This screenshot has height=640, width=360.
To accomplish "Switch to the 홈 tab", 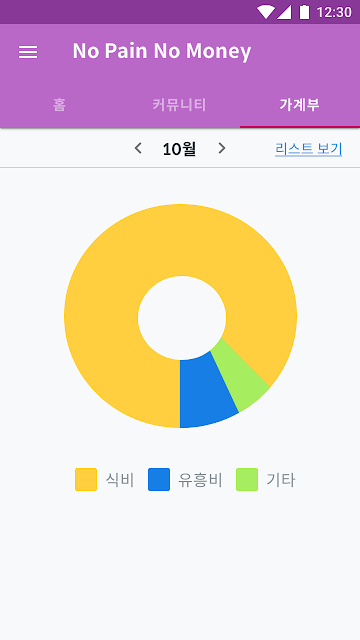I will pos(60,105).
